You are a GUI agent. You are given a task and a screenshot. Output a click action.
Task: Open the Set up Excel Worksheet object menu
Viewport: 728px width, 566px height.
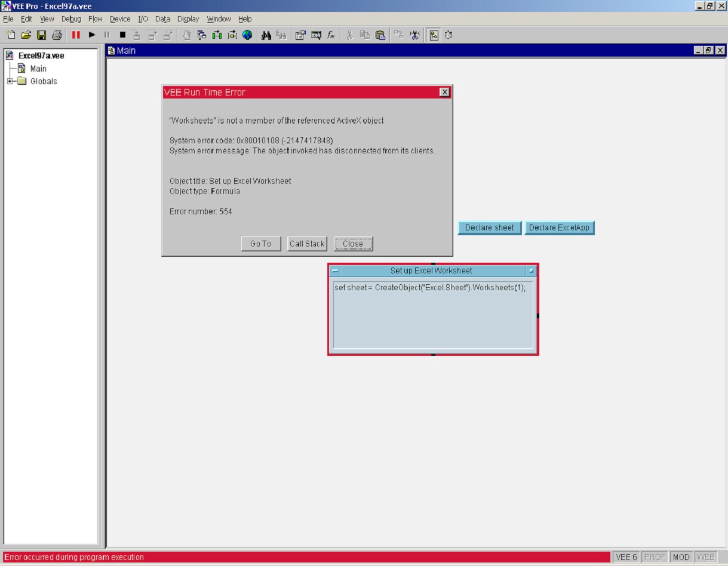(335, 270)
